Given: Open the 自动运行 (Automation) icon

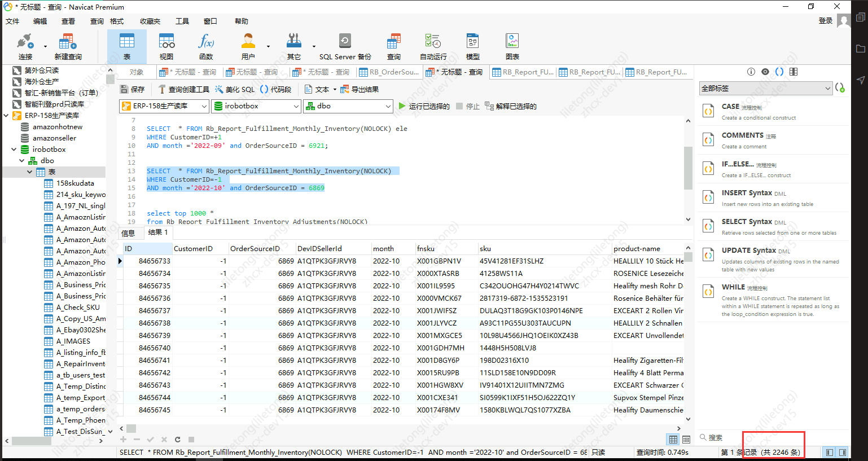Looking at the screenshot, I should tap(433, 46).
